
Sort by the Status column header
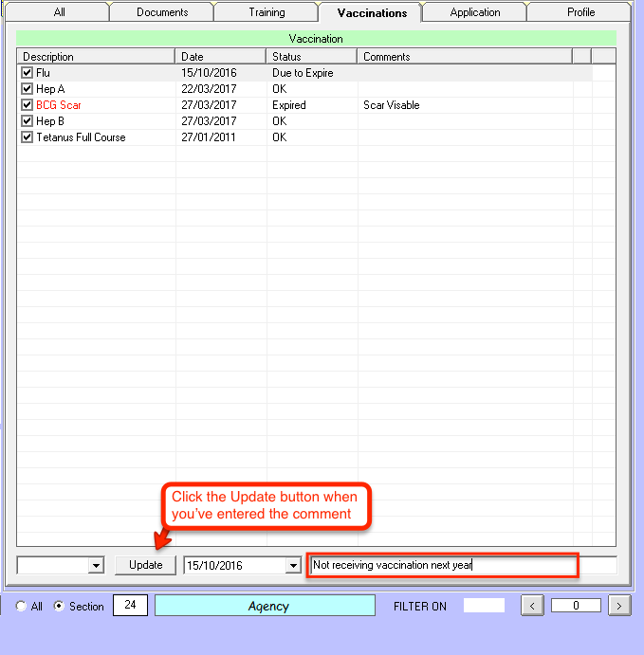311,57
